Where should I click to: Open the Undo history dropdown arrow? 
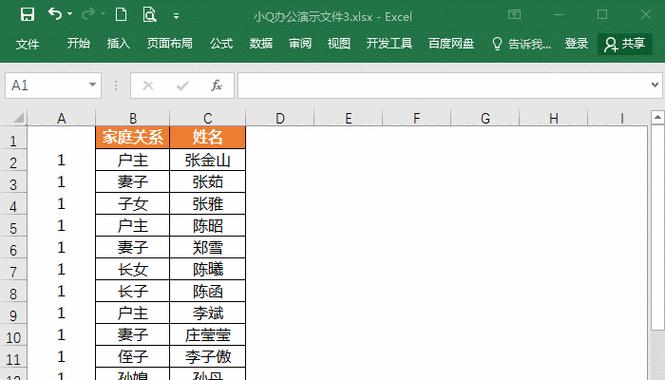(70, 14)
